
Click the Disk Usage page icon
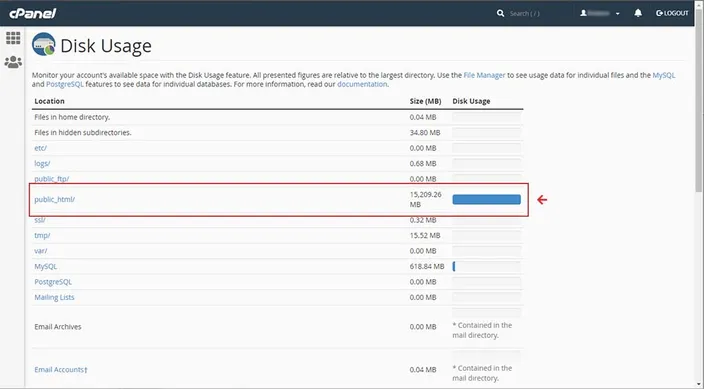pos(44,44)
